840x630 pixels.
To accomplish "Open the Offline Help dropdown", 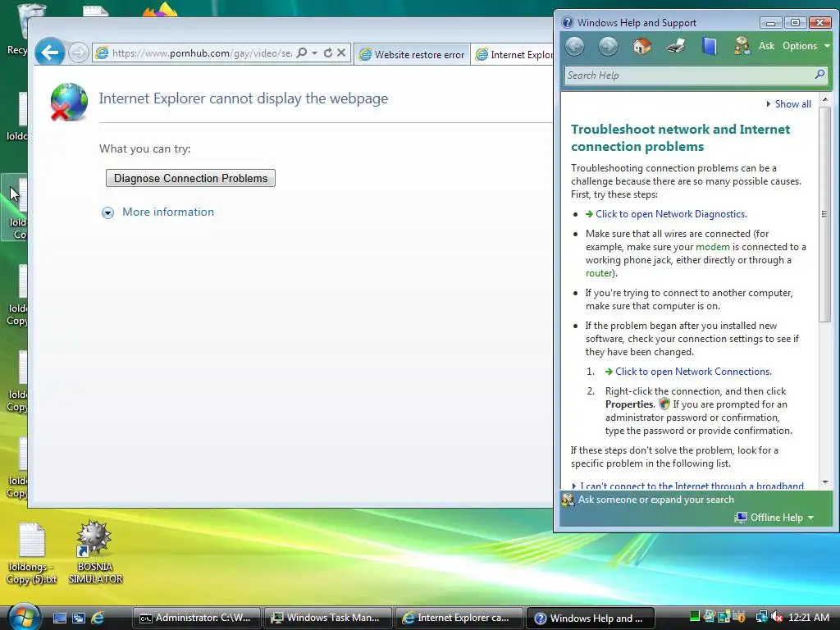I will pos(774,518).
